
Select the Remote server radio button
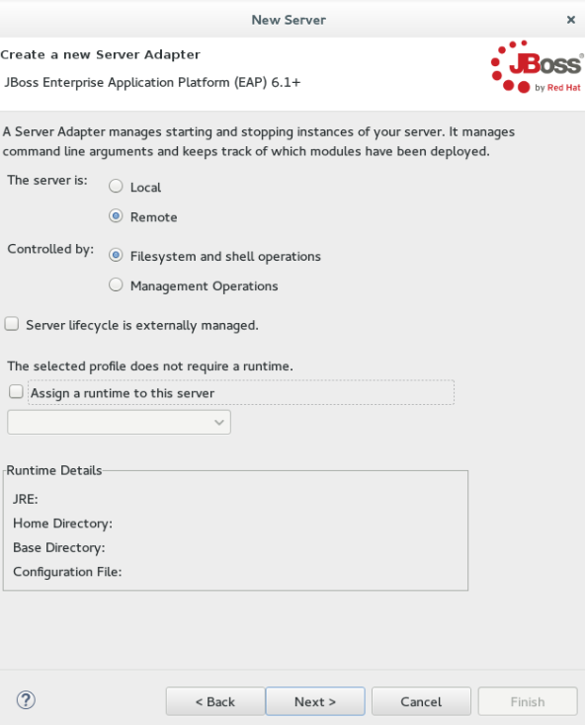[x=116, y=216]
